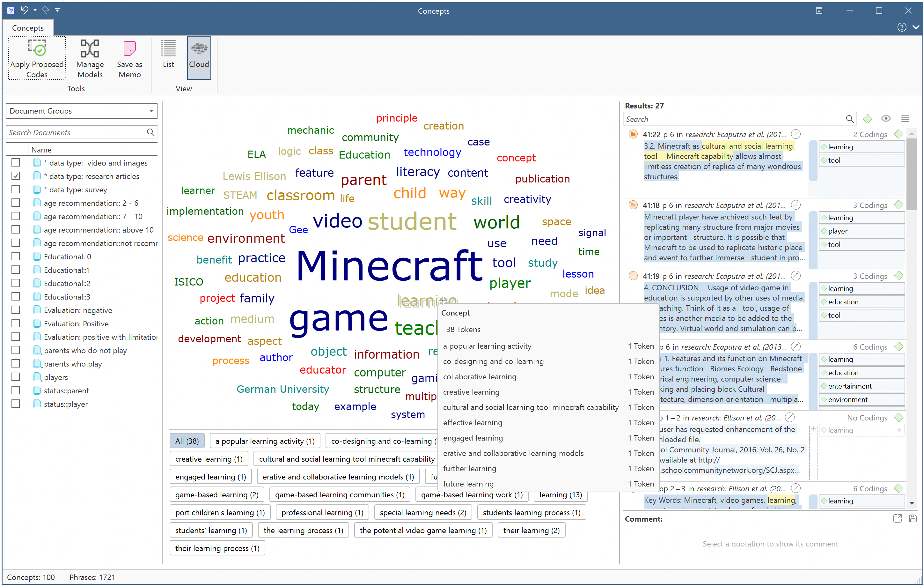Image resolution: width=924 pixels, height=587 pixels.
Task: Expand the ribbon collapse chevron
Action: [916, 27]
